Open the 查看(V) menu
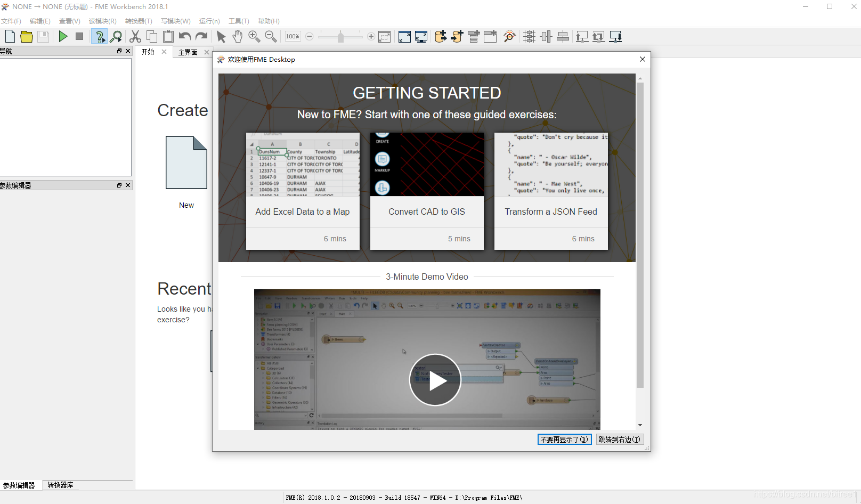The width and height of the screenshot is (861, 504). tap(70, 21)
